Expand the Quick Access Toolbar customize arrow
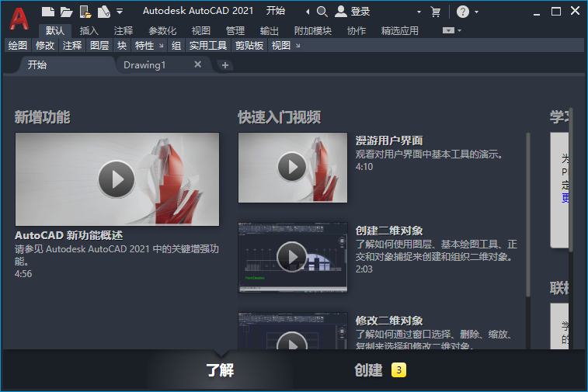 120,12
